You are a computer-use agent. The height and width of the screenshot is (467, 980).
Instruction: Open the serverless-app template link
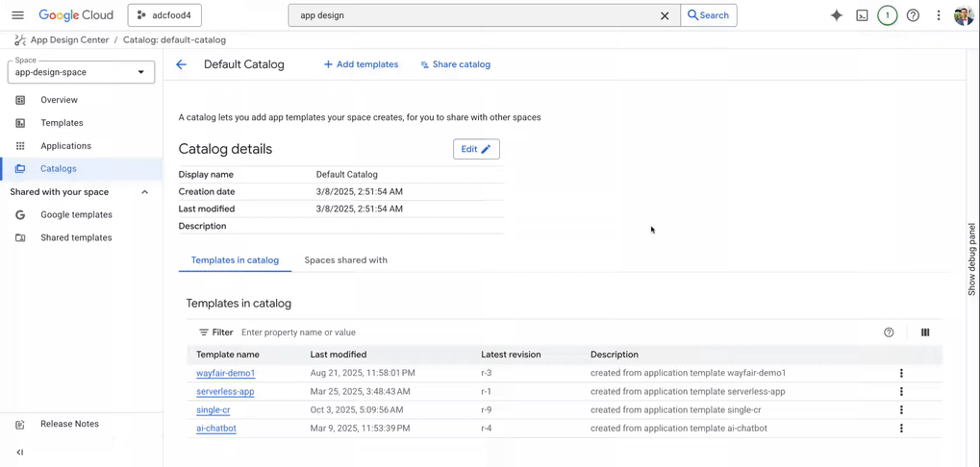225,392
